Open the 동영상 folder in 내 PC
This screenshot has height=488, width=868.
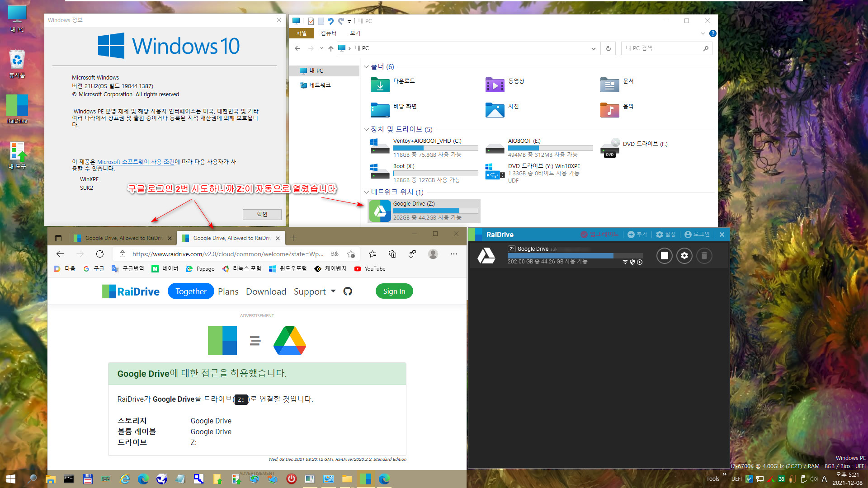coord(505,84)
